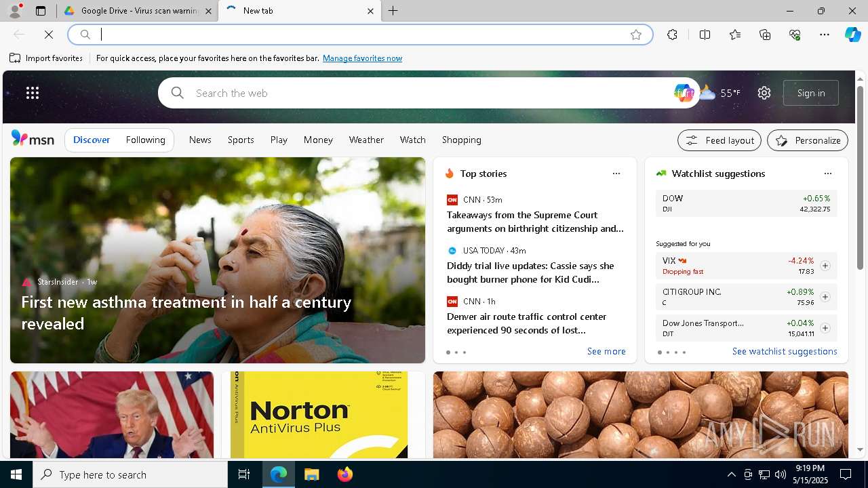This screenshot has height=488, width=868.
Task: Open Copilot in the web search box
Action: 684,93
